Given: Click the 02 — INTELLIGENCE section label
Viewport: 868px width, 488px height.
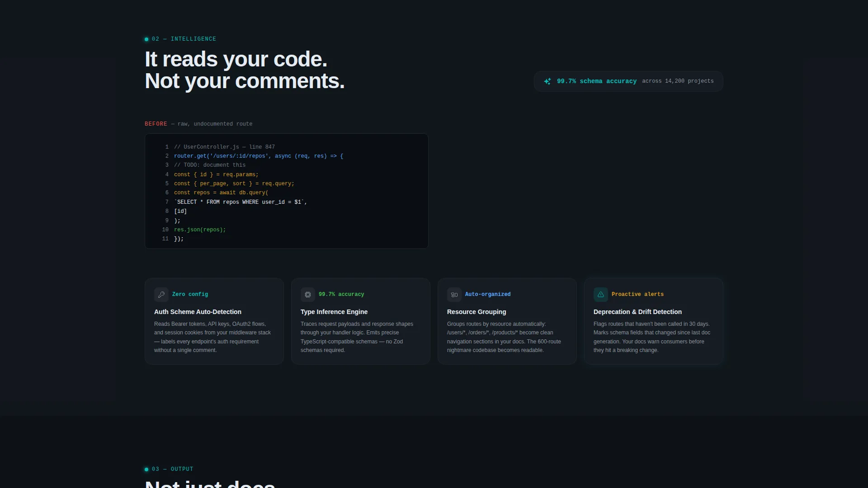Looking at the screenshot, I should pyautogui.click(x=184, y=39).
